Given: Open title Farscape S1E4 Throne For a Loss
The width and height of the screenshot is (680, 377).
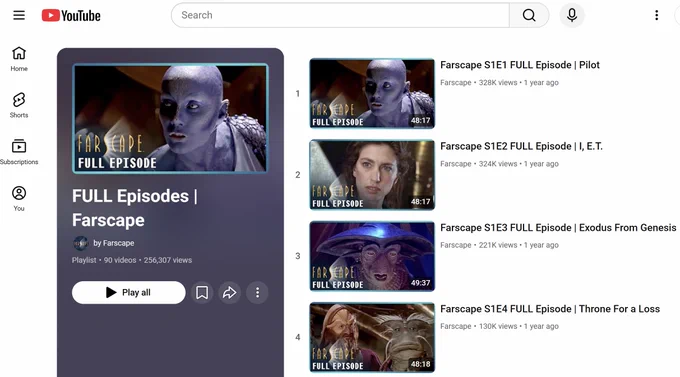Looking at the screenshot, I should (x=550, y=309).
